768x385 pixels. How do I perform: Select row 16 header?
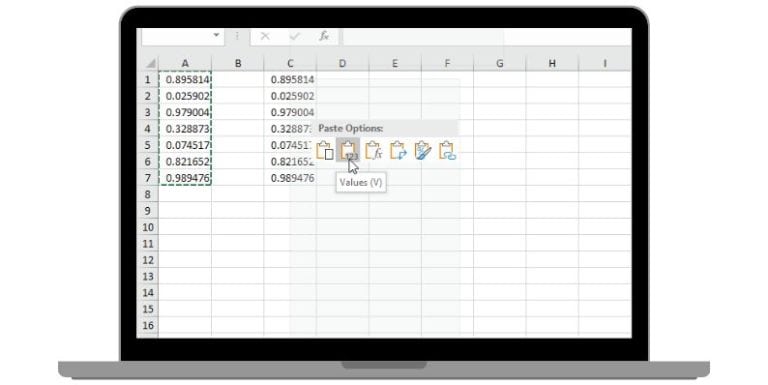pos(148,326)
